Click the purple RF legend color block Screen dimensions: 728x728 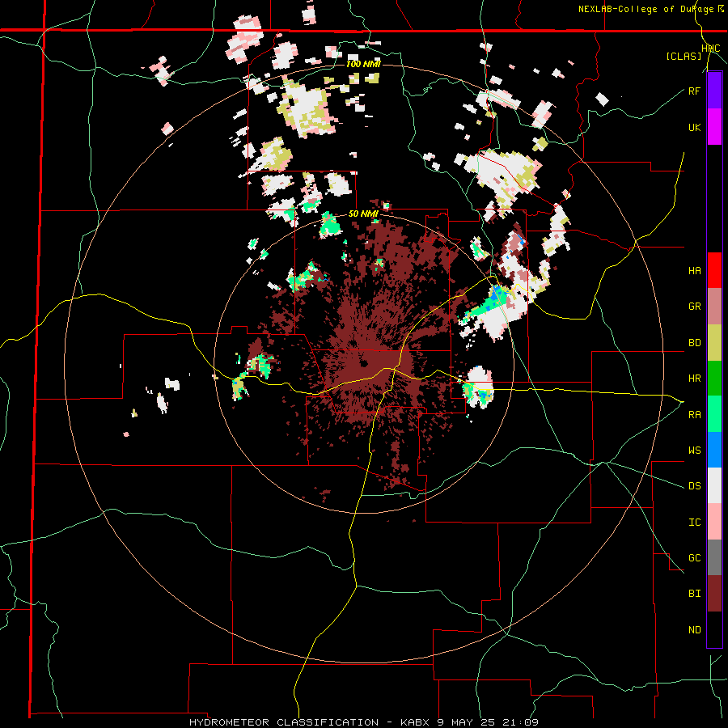pos(714,91)
